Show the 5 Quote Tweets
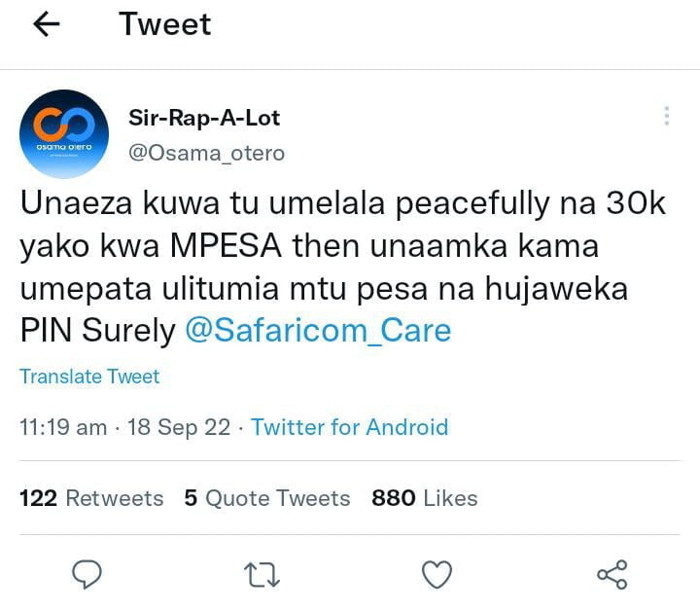The width and height of the screenshot is (700, 612). coord(267,498)
